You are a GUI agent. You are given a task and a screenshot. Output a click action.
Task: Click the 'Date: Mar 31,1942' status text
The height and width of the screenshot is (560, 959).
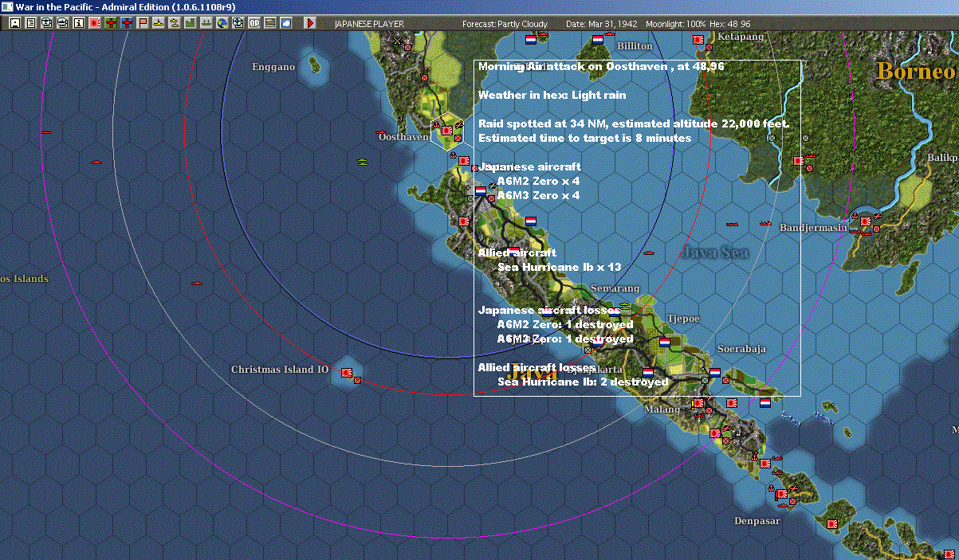pos(602,24)
